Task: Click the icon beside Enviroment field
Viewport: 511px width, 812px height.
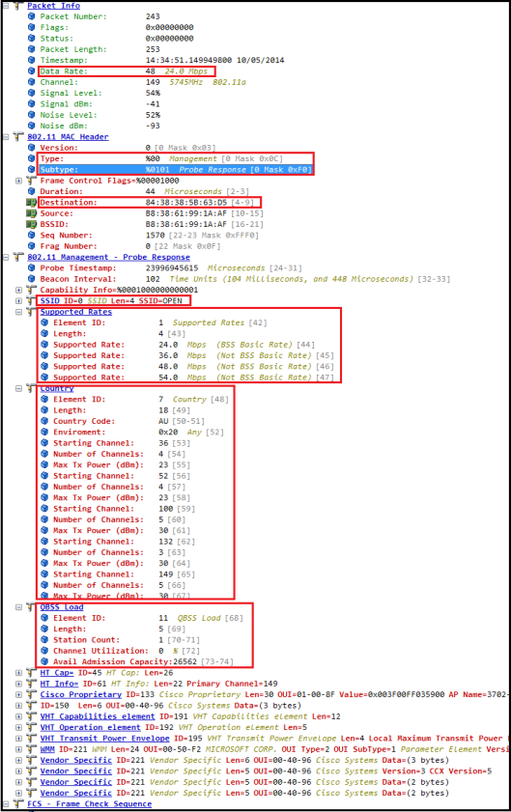Action: [x=44, y=433]
